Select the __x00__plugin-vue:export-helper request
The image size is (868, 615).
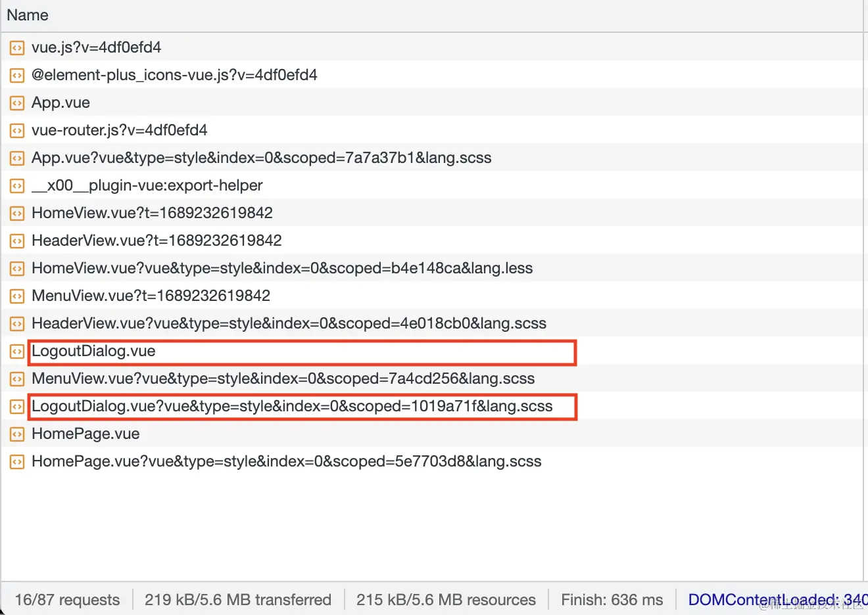pos(147,185)
